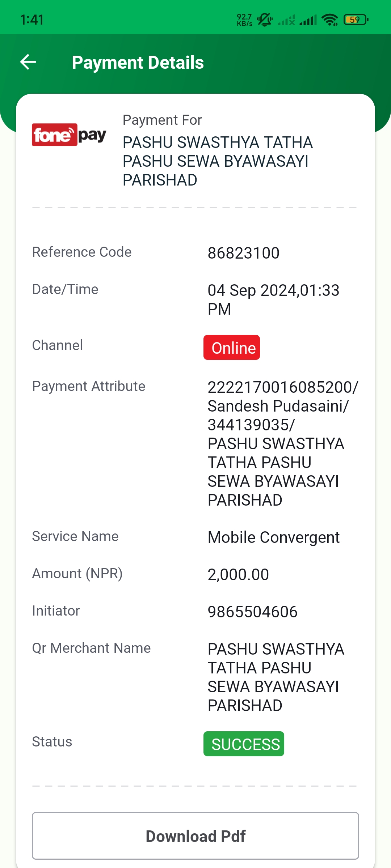Tap the muted bell status icon
Image resolution: width=391 pixels, height=868 pixels.
click(265, 20)
